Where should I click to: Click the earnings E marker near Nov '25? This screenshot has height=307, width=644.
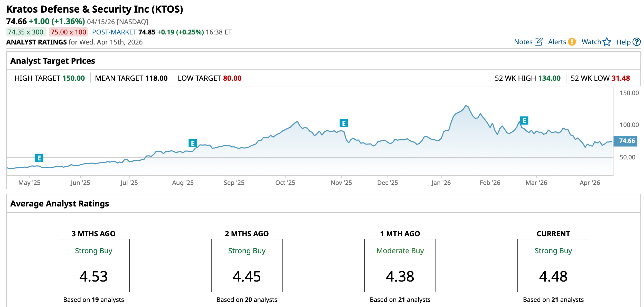[344, 123]
